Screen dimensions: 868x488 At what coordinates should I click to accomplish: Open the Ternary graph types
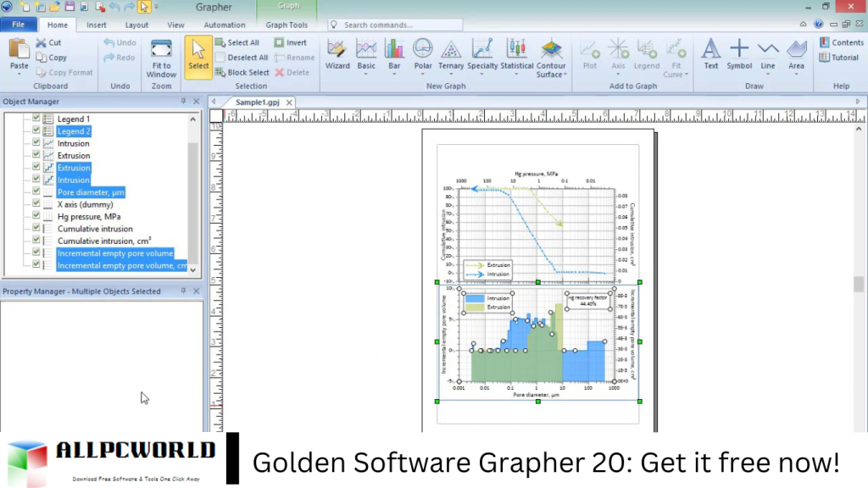click(451, 57)
